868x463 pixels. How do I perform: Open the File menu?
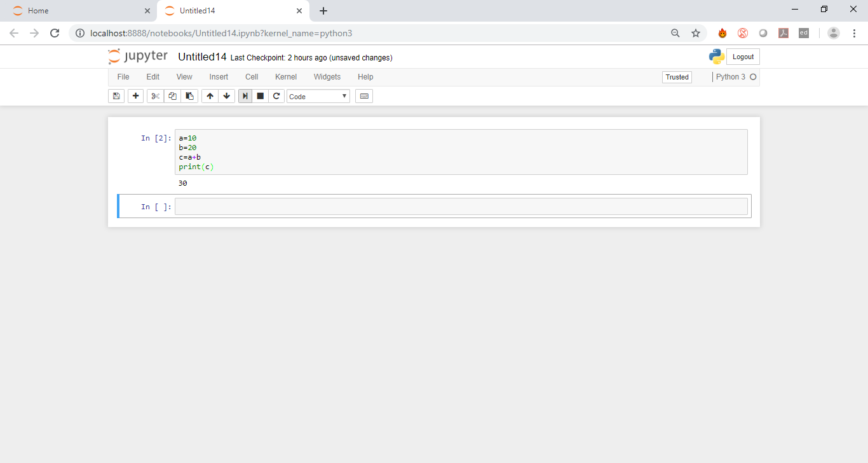click(123, 77)
